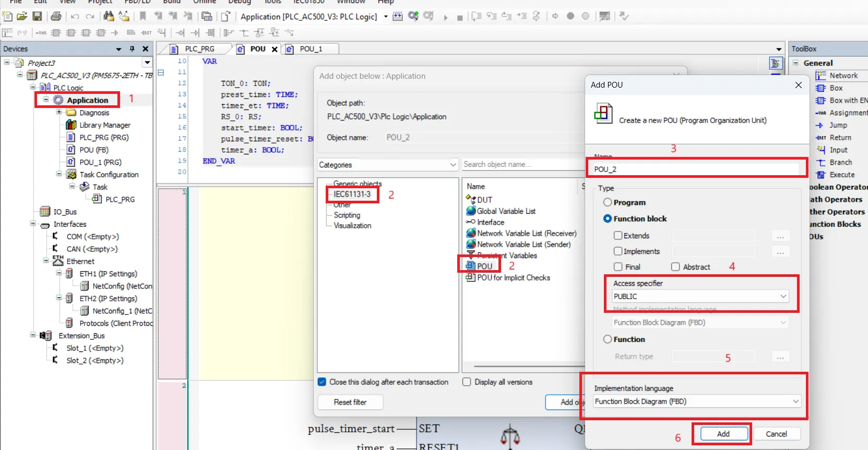This screenshot has width=868, height=450.
Task: Open the Devices panel options arrow
Action: tap(118, 49)
